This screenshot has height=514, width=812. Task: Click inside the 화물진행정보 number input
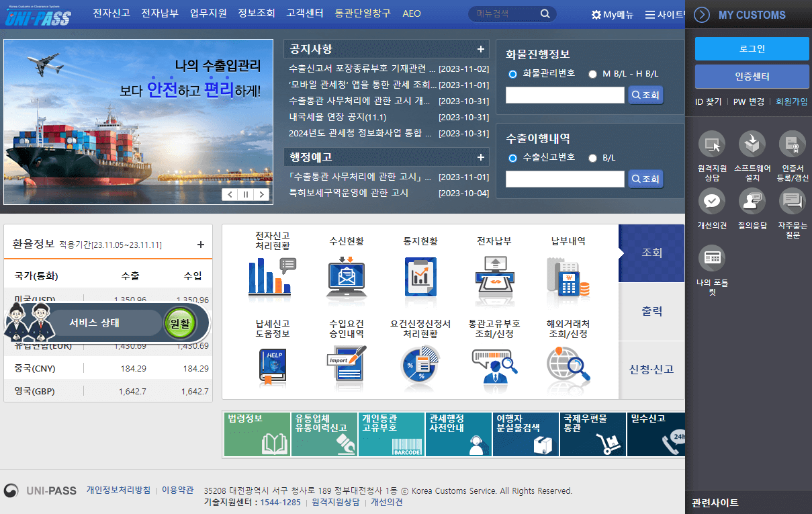(565, 95)
